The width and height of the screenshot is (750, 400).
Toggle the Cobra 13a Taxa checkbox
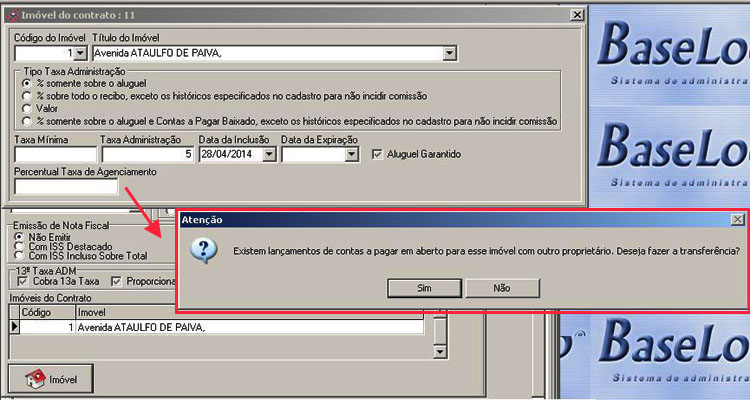tap(22, 281)
